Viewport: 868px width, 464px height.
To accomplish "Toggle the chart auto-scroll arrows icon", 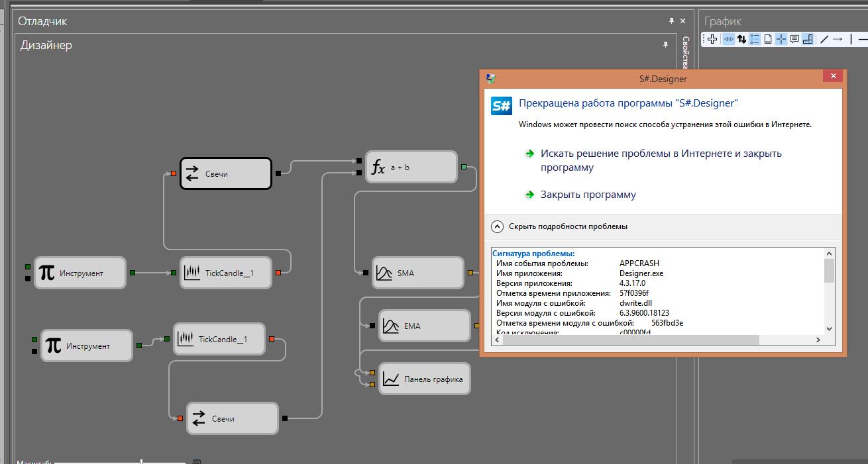I will pyautogui.click(x=728, y=39).
